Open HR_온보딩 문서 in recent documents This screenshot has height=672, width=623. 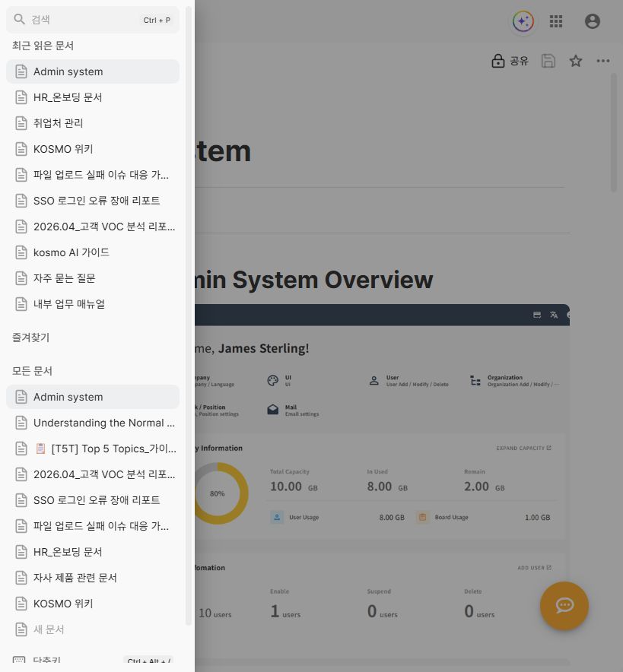(x=93, y=97)
